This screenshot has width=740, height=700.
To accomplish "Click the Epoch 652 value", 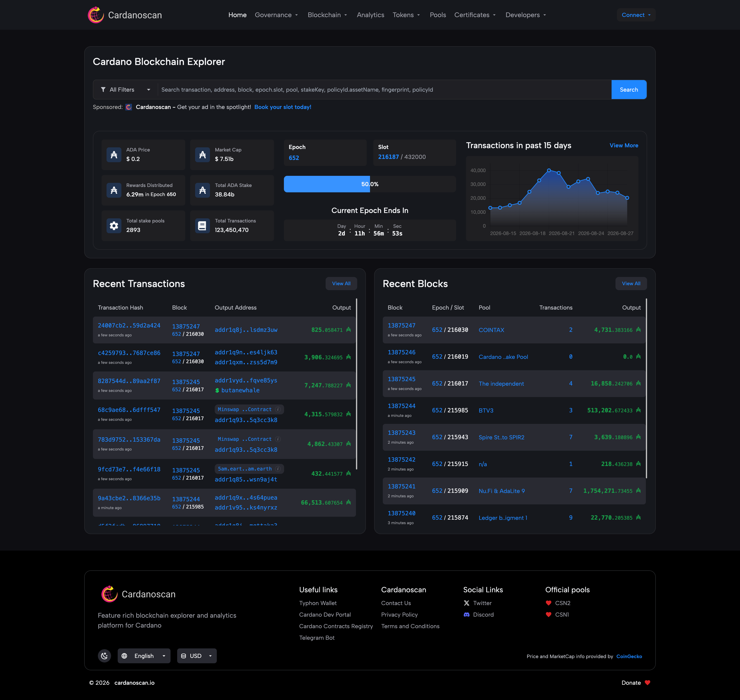I will (x=294, y=158).
